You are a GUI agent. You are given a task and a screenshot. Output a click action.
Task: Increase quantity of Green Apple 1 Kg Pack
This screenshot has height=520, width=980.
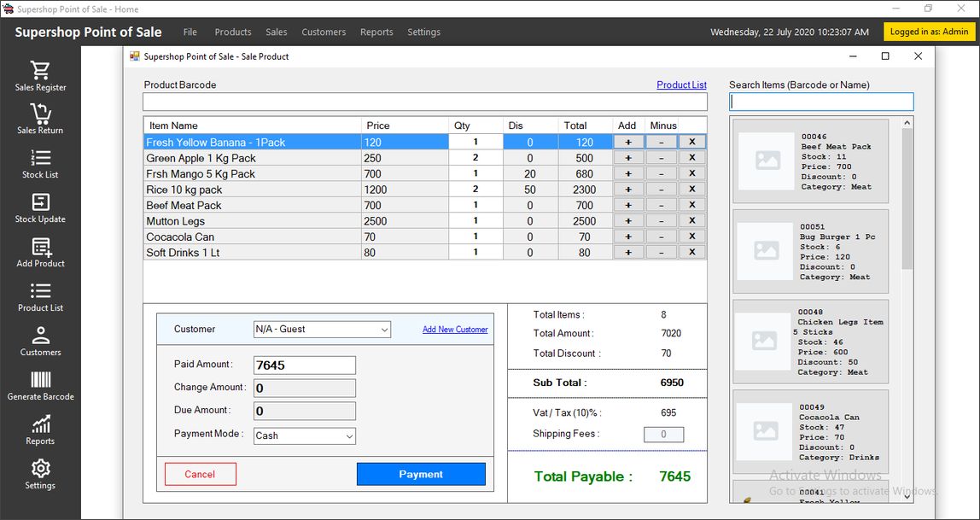pyautogui.click(x=628, y=158)
